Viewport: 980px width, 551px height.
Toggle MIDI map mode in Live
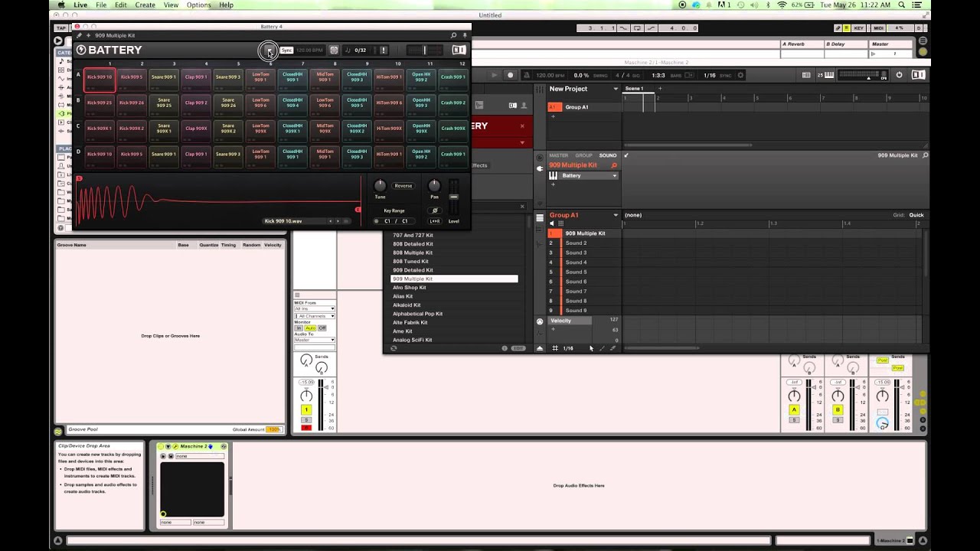click(878, 28)
